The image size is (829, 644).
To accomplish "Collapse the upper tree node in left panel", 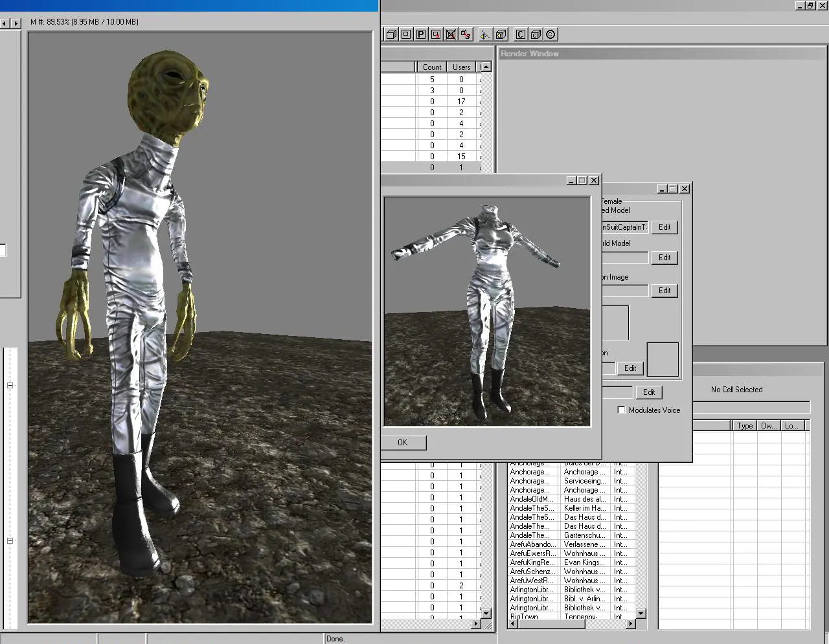I will click(x=10, y=385).
